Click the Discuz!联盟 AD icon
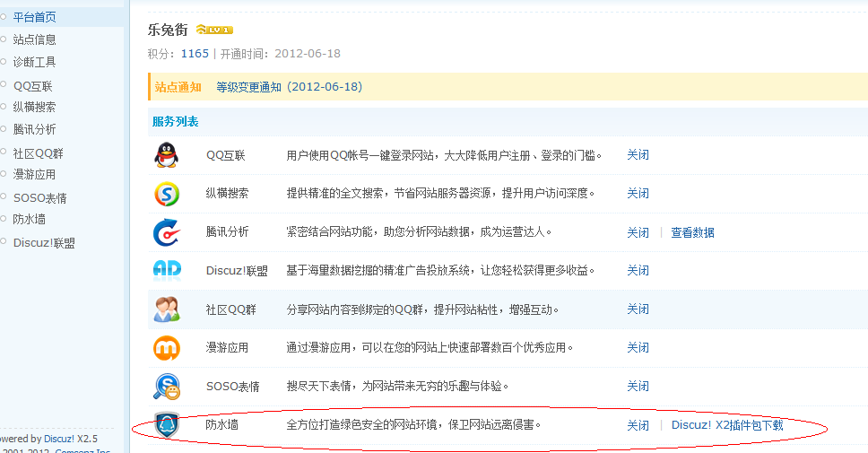868x453 pixels. click(167, 270)
